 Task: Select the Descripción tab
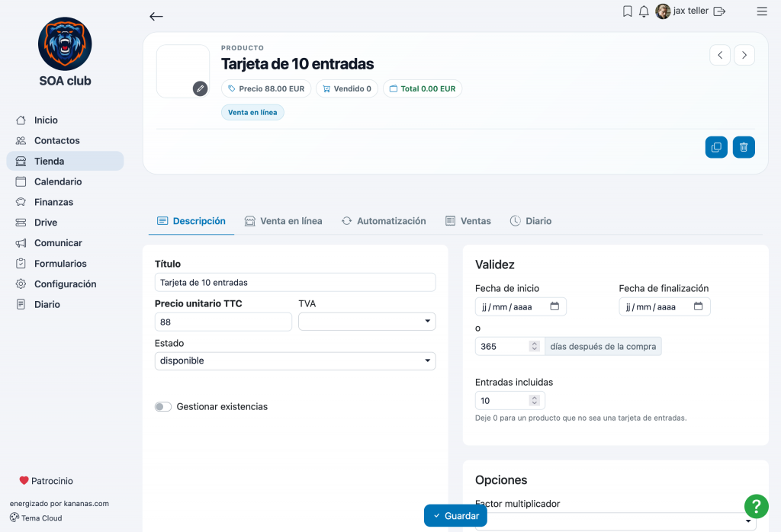pos(191,221)
